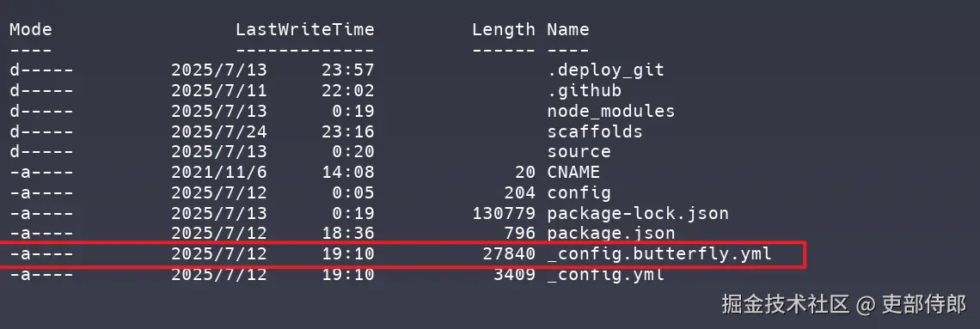Select the scaffolds folder entry
980x329 pixels.
point(594,131)
